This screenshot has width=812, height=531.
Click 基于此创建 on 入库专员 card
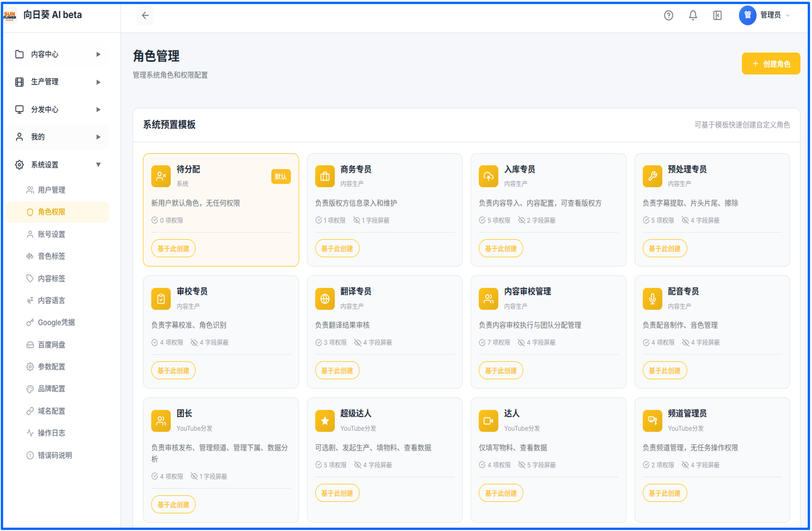(x=501, y=248)
